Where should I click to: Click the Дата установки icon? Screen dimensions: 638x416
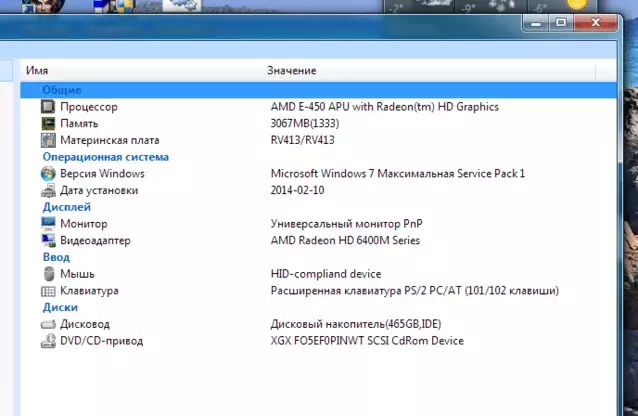(x=48, y=190)
